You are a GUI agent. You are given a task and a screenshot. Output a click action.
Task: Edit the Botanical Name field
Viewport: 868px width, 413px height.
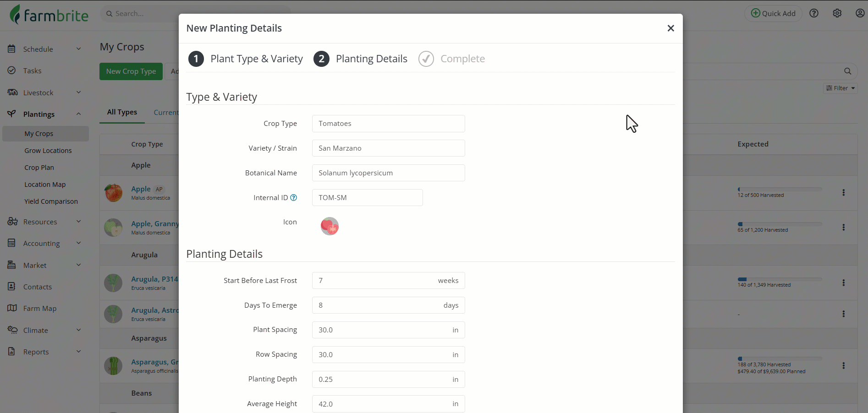tap(389, 173)
